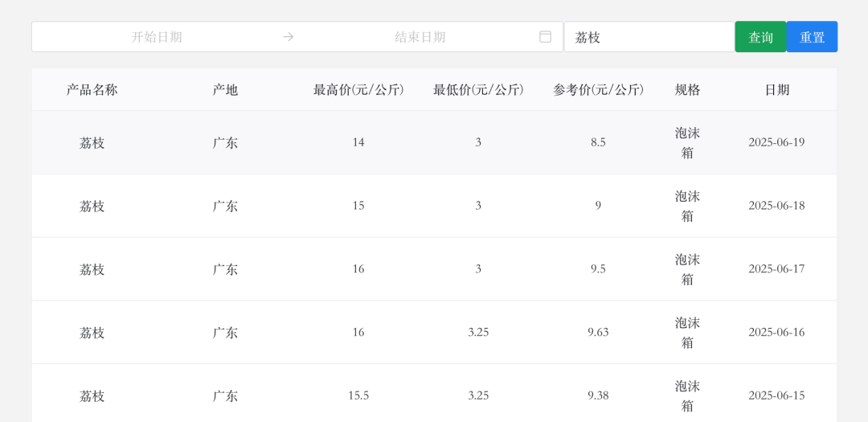Click the arrow between start and end dates
The width and height of the screenshot is (868, 422).
289,37
